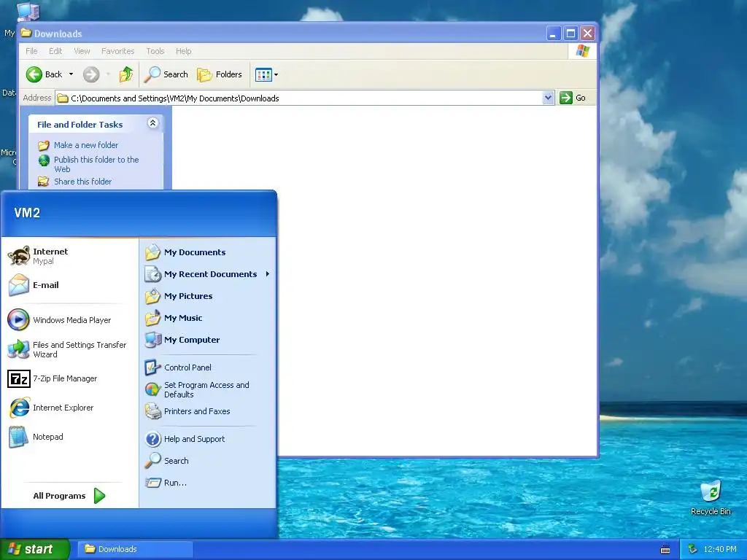Open My Music folder

pos(208,318)
